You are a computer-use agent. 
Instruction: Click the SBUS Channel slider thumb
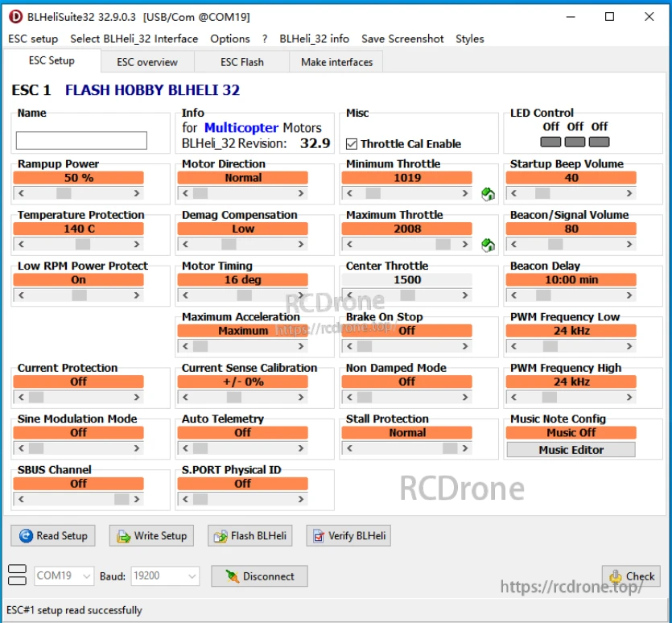(122, 500)
